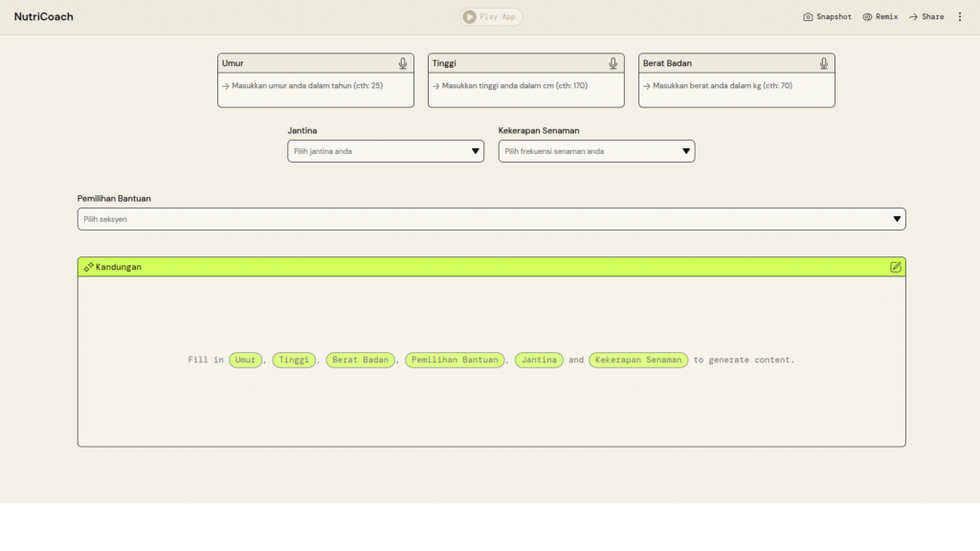Click the microphone icon in Umur field
The height and width of the screenshot is (551, 980).
[x=403, y=63]
